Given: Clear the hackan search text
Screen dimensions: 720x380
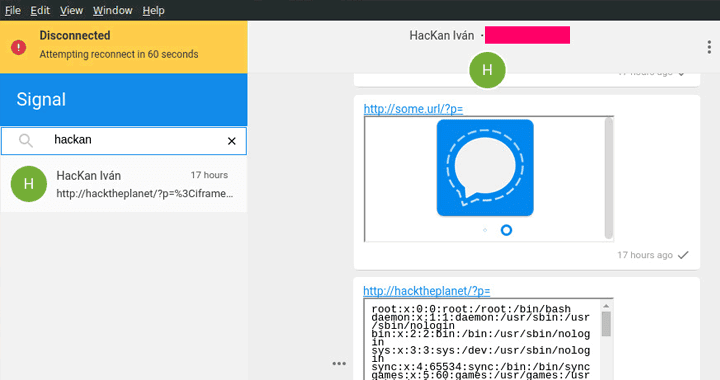Looking at the screenshot, I should coord(231,141).
